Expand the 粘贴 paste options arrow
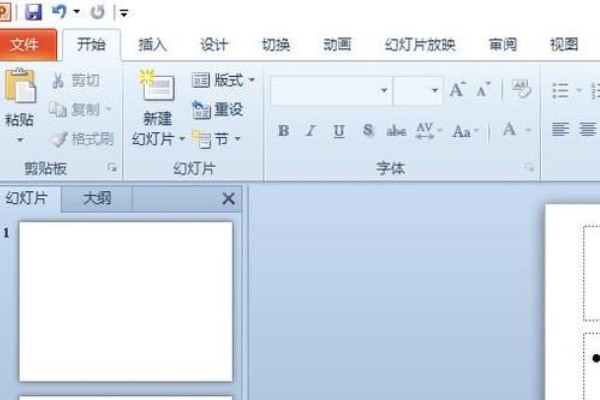 tap(20, 140)
